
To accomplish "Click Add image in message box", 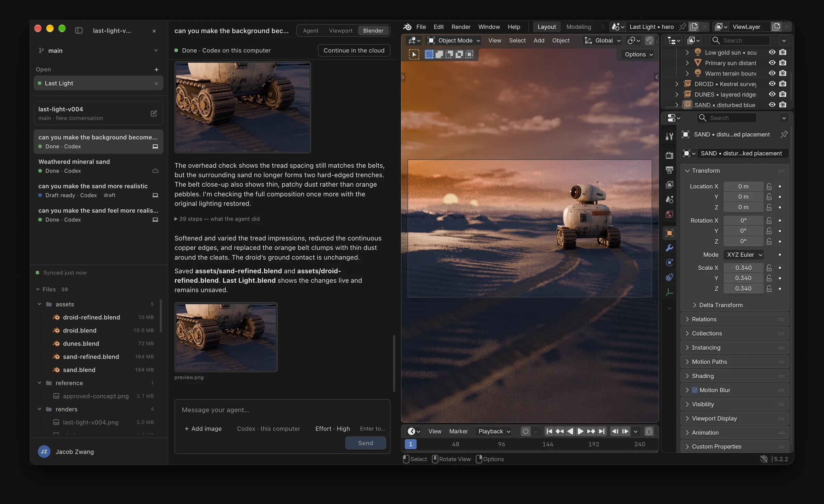I will (203, 429).
